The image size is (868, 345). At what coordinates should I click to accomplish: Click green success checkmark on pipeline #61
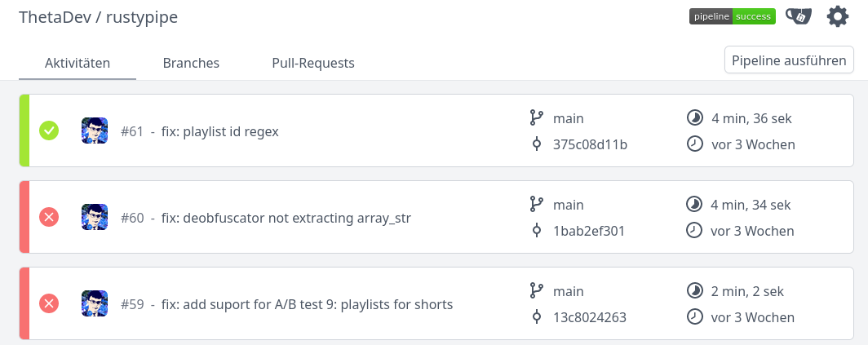[x=49, y=130]
